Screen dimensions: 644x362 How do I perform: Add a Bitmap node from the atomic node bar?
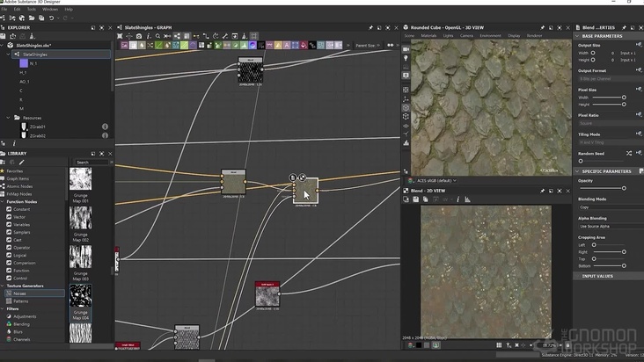tap(124, 45)
